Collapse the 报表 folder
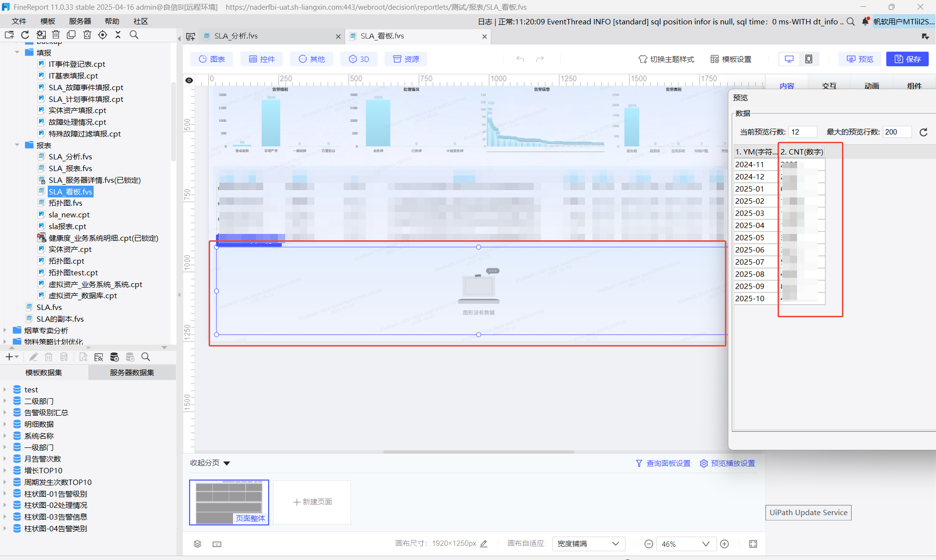 click(17, 145)
